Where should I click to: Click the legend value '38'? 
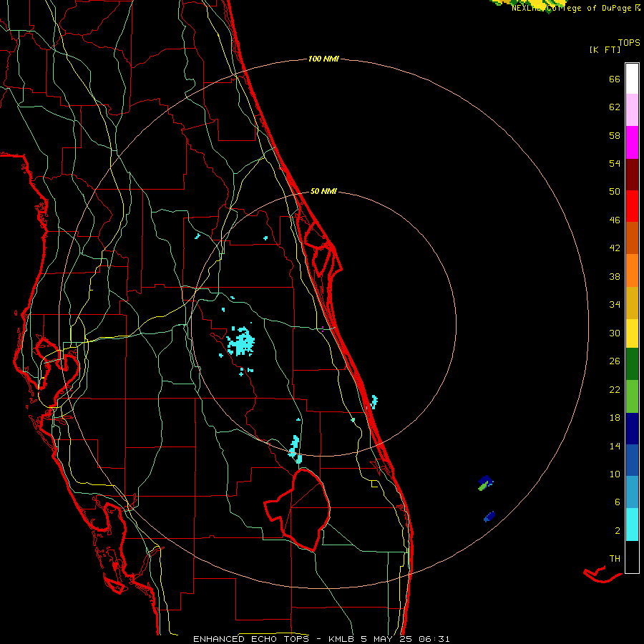click(615, 277)
